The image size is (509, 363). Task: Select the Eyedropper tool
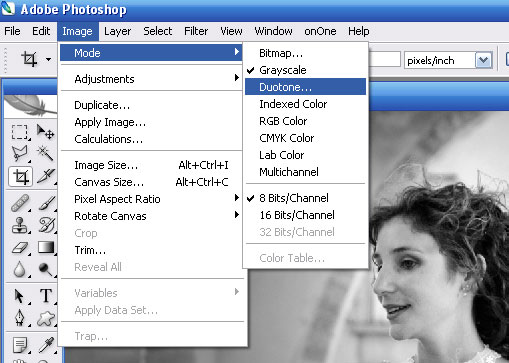pos(45,345)
